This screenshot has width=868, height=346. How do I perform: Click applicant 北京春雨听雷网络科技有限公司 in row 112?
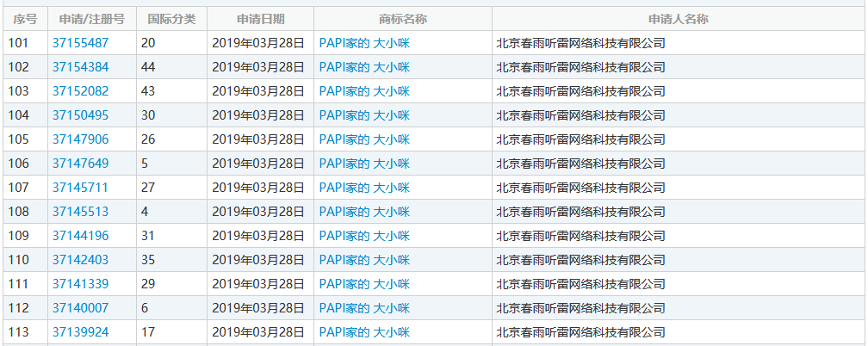(x=580, y=308)
